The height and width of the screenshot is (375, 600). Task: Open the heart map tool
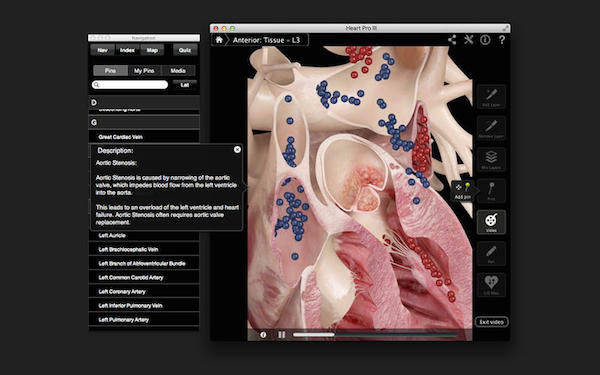point(491,285)
